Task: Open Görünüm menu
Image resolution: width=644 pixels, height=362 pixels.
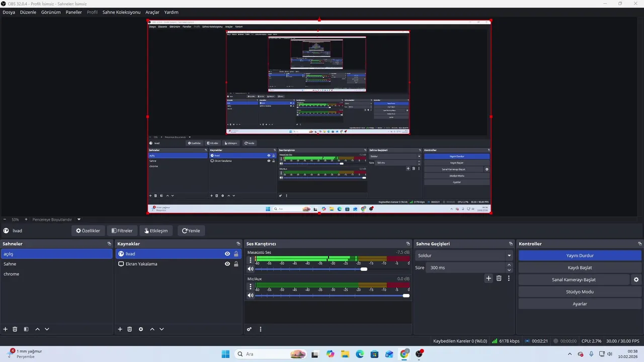Action: [x=51, y=12]
